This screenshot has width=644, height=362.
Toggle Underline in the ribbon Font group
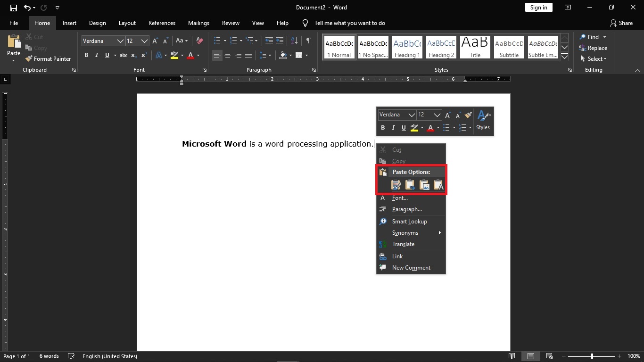[x=107, y=55]
